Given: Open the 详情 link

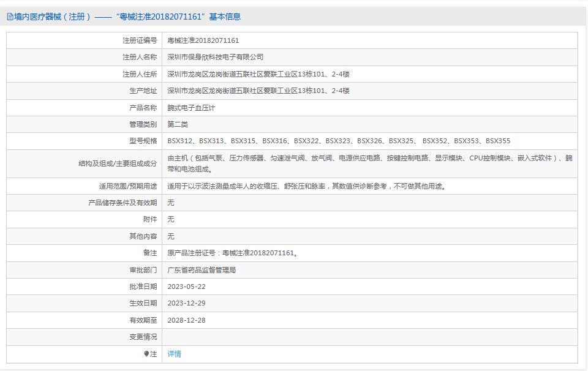Looking at the screenshot, I should 175,354.
